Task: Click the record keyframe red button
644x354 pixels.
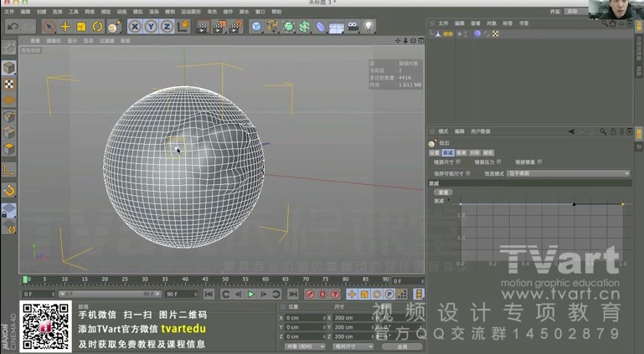Action: click(310, 294)
